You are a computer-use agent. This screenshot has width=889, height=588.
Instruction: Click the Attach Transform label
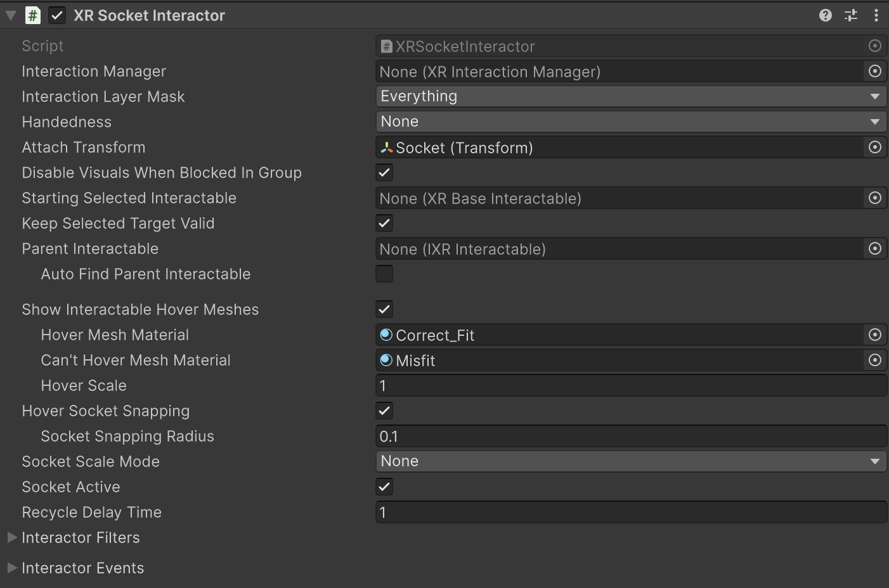click(84, 147)
